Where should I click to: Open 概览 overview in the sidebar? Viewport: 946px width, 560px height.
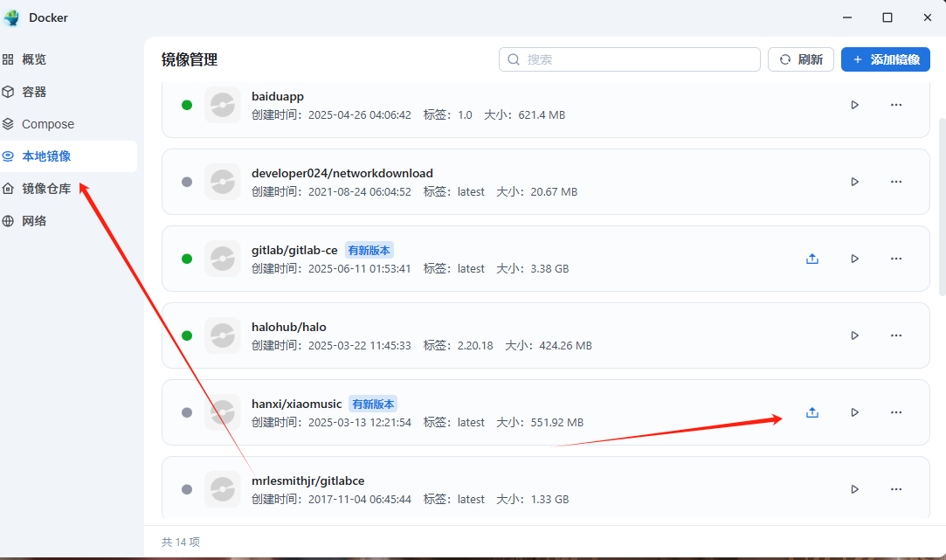35,59
